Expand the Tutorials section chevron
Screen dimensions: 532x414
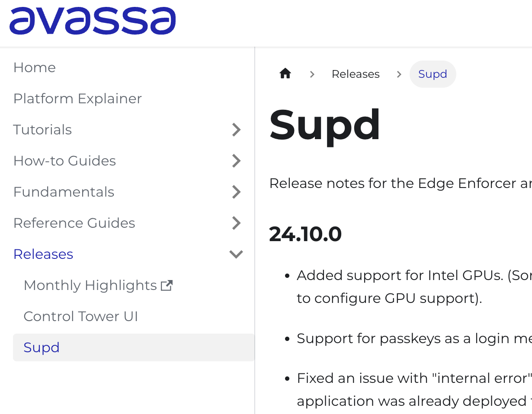(236, 130)
